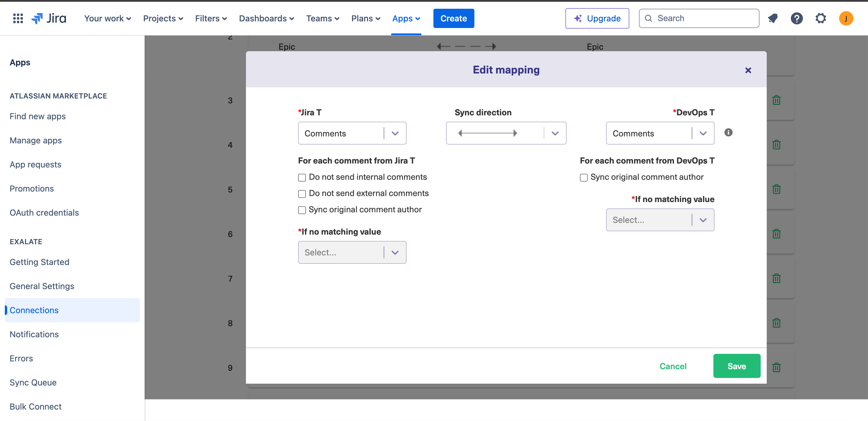868x421 pixels.
Task: Open OAuth credentials in sidebar
Action: click(44, 213)
